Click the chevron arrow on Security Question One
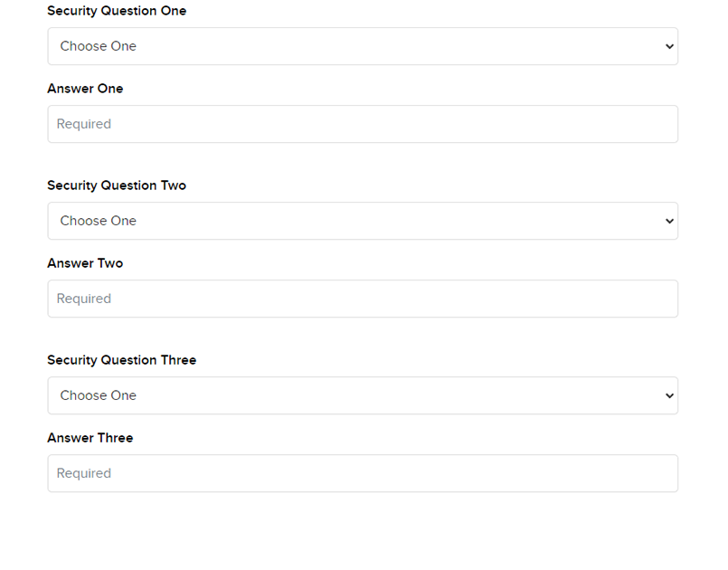This screenshot has width=728, height=570. tap(669, 46)
